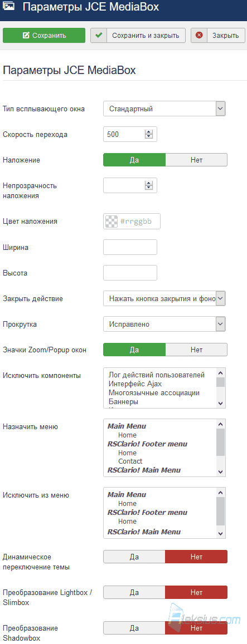Click up arrow of Назначить меню scrollbar
Image resolution: width=247 pixels, height=644 pixels.
pyautogui.click(x=221, y=424)
